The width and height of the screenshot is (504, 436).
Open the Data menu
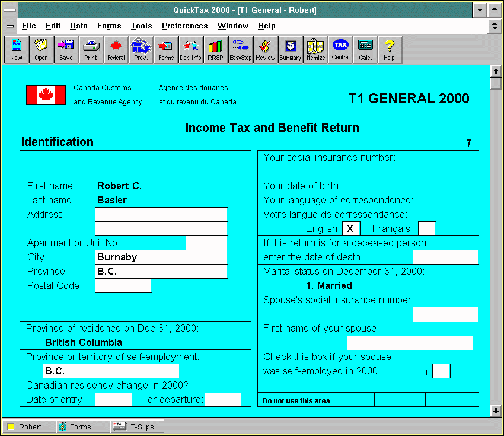(79, 26)
